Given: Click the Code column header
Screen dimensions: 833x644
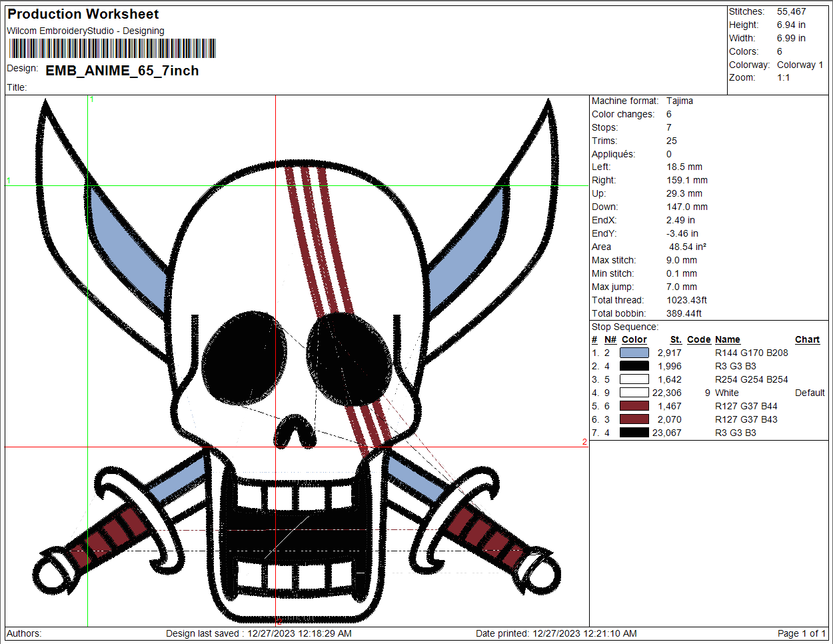Looking at the screenshot, I should (698, 339).
